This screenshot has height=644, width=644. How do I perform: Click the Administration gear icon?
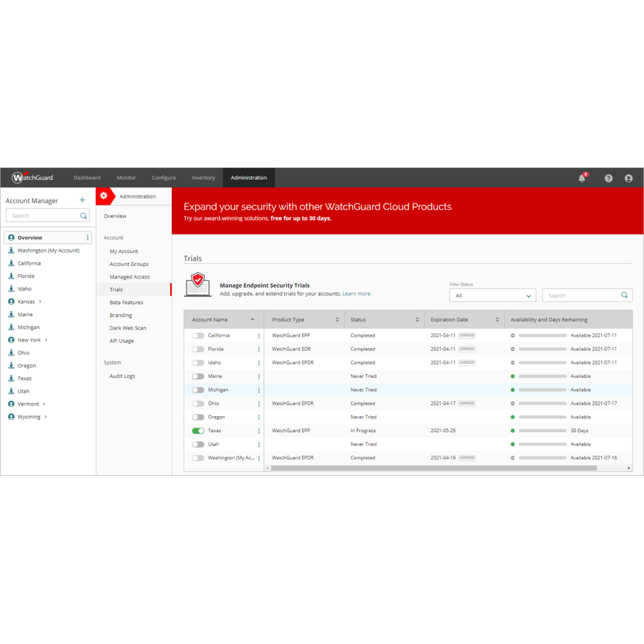[x=104, y=196]
